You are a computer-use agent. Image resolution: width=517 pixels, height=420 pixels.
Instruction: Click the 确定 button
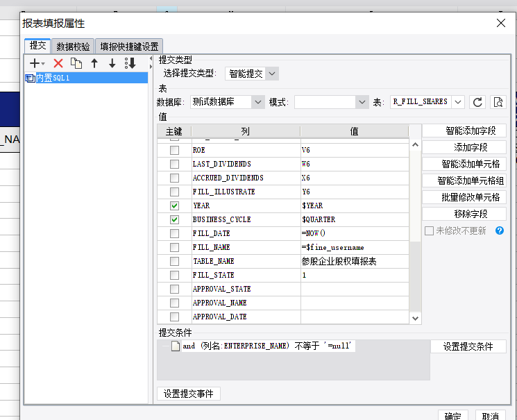point(452,415)
